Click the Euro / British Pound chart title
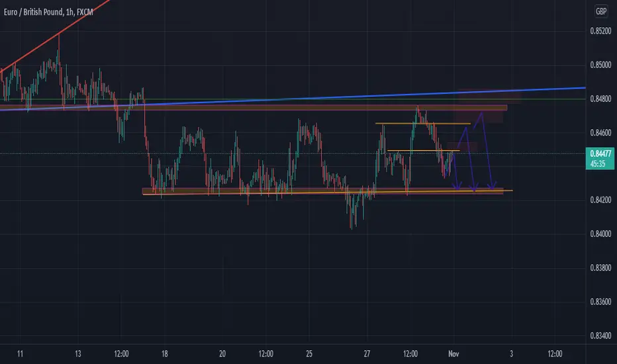The width and height of the screenshot is (617, 364). click(x=48, y=12)
